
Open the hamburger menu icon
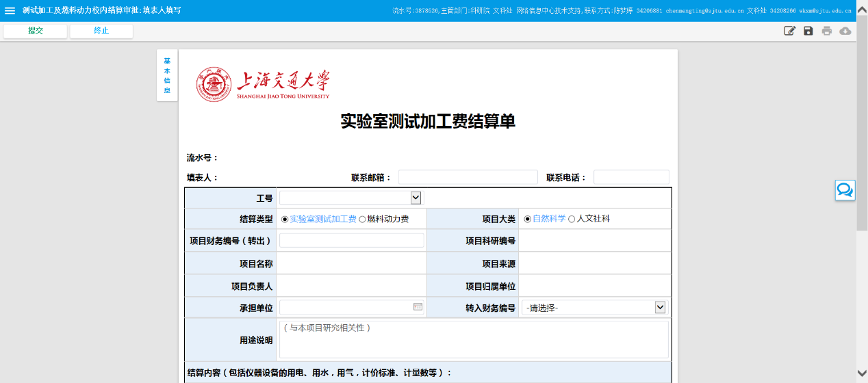(10, 11)
